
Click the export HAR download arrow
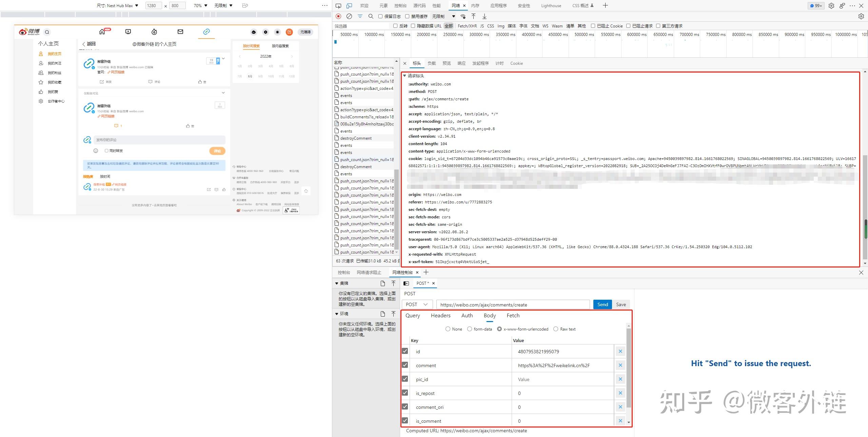[x=485, y=16]
